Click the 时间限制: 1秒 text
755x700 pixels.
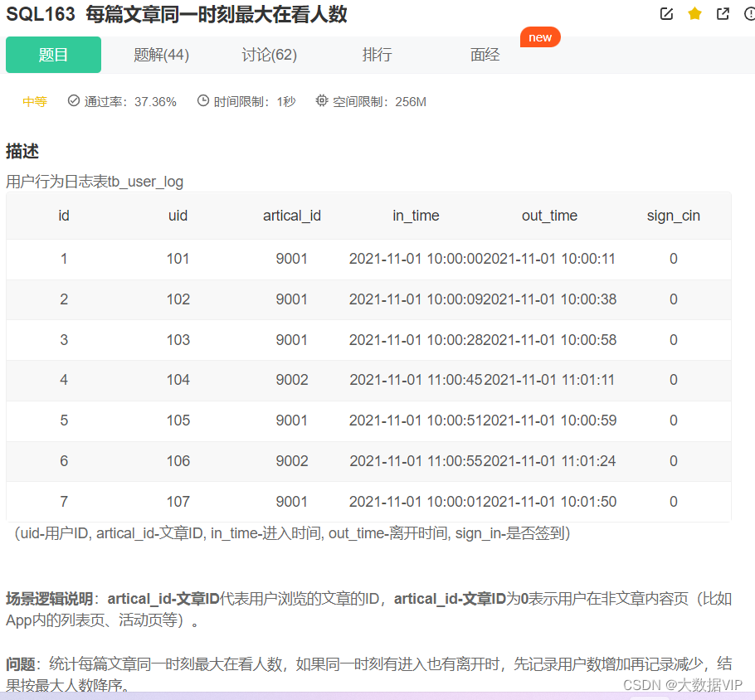click(255, 101)
